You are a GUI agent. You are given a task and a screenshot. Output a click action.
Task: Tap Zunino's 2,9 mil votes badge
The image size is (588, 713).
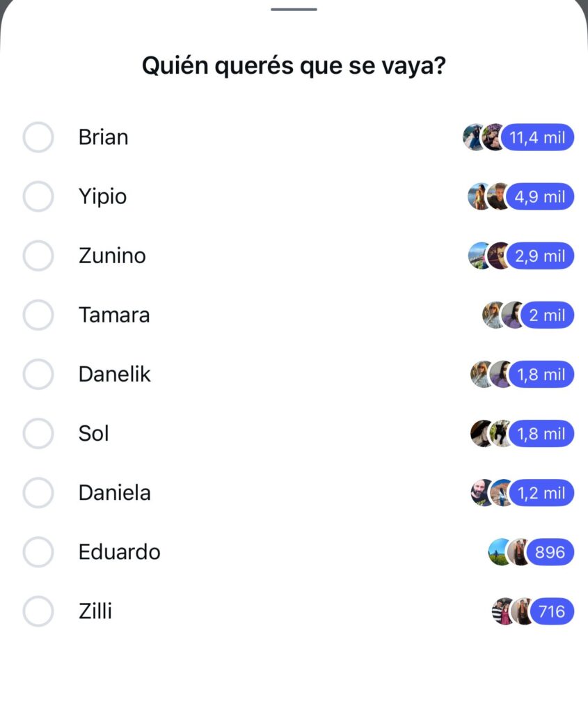[x=539, y=256]
